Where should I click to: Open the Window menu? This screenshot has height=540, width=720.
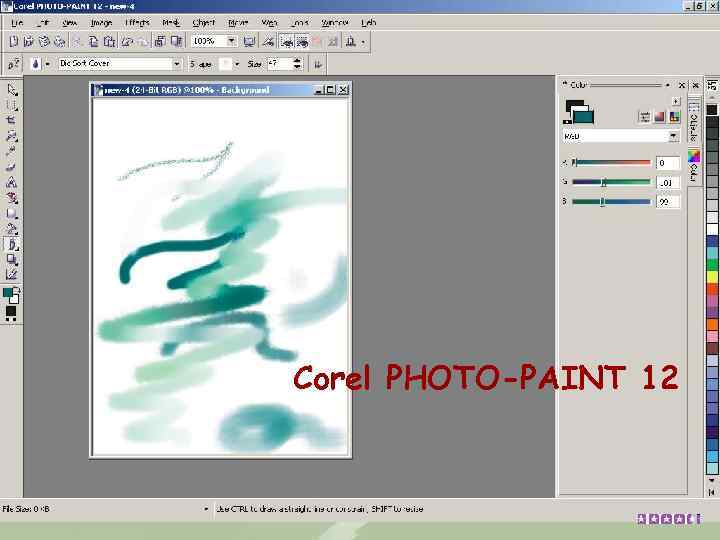pyautogui.click(x=335, y=22)
